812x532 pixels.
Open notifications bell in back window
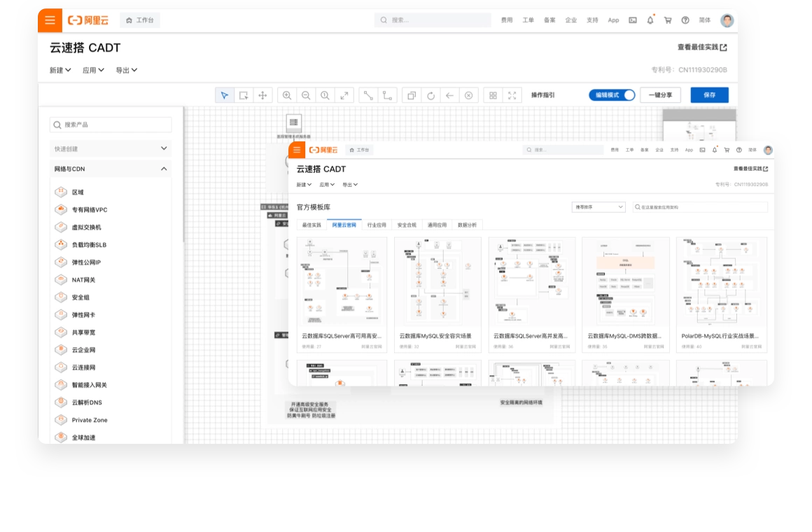coord(650,20)
